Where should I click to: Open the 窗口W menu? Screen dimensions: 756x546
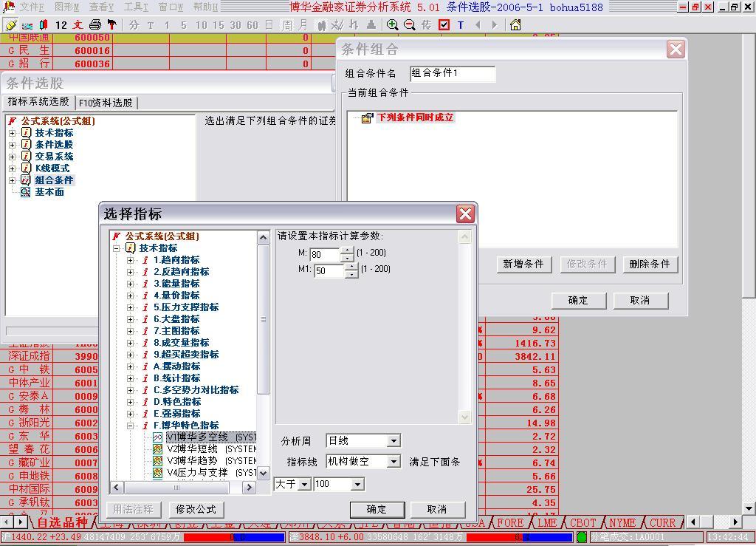click(x=171, y=7)
